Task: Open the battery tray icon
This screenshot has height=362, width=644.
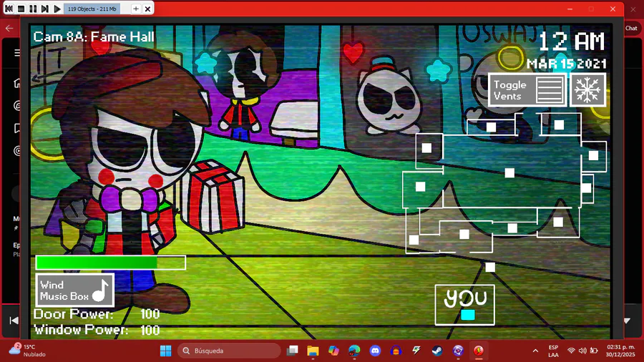Action: pos(594,351)
